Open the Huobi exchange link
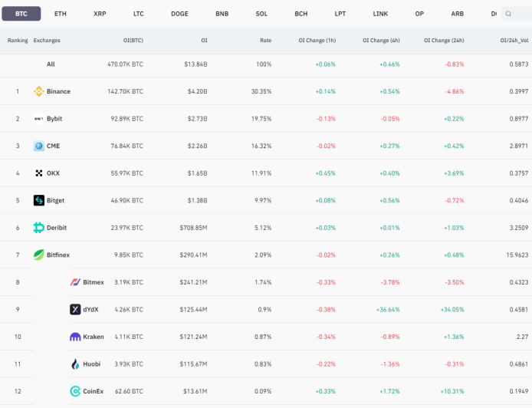This screenshot has width=532, height=408. pyautogui.click(x=92, y=364)
